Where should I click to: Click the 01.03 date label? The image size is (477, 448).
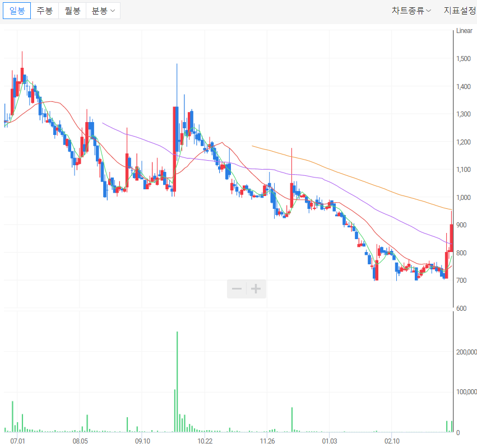pos(330,441)
